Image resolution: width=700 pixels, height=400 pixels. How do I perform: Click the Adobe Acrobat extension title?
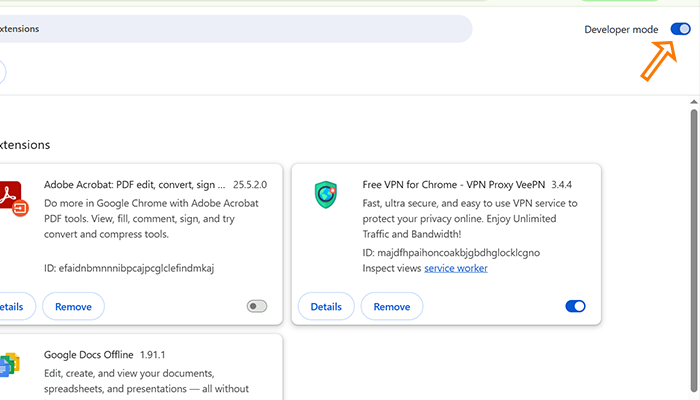click(x=135, y=185)
